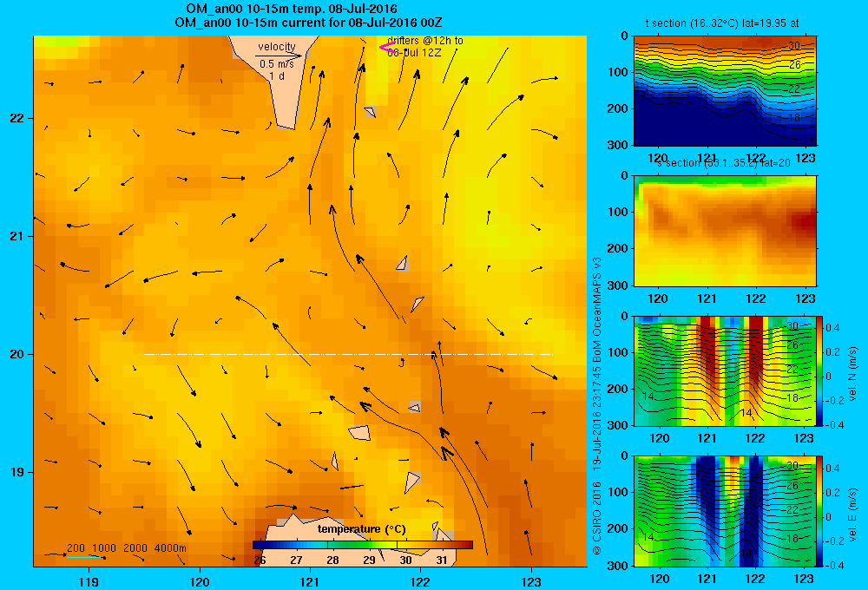Click the vertical "© CSIRO 2016" copyright text
The height and width of the screenshot is (590, 868).
pyautogui.click(x=597, y=518)
